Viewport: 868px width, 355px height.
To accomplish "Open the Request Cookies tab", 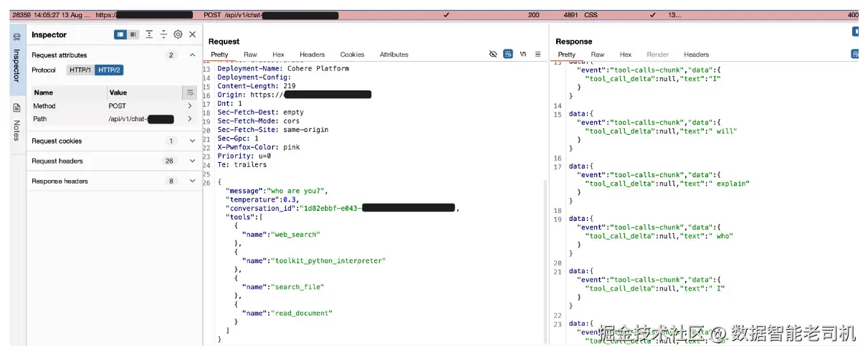I will 352,55.
